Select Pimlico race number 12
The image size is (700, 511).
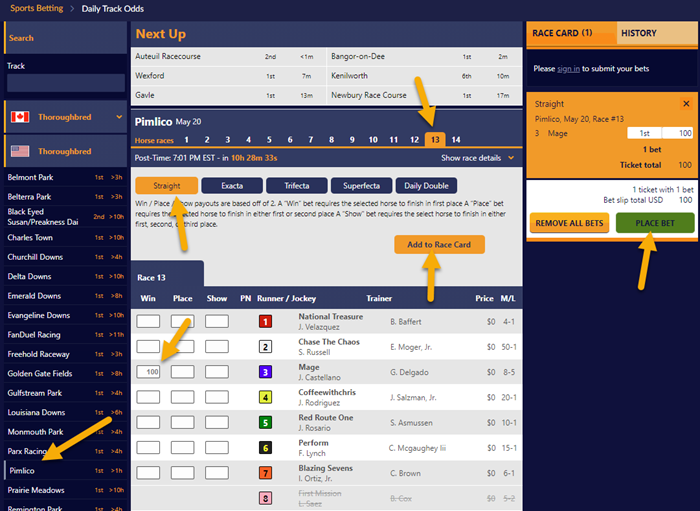pos(414,140)
